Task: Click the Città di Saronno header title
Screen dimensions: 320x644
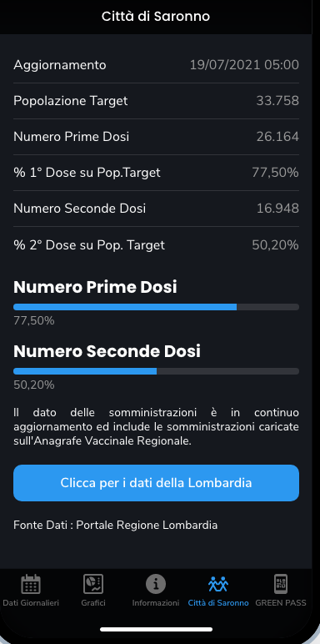Action: pyautogui.click(x=156, y=17)
